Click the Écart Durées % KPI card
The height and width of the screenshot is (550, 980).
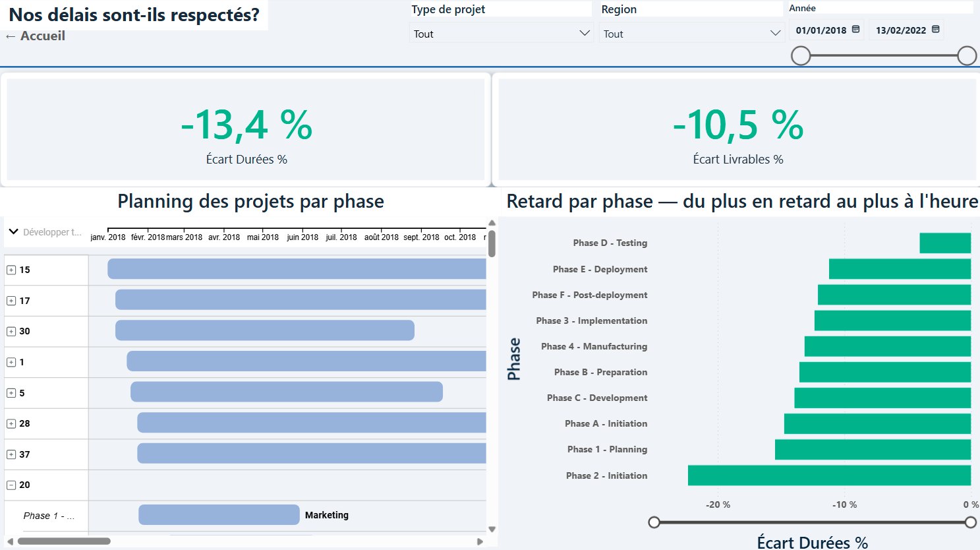coord(246,129)
